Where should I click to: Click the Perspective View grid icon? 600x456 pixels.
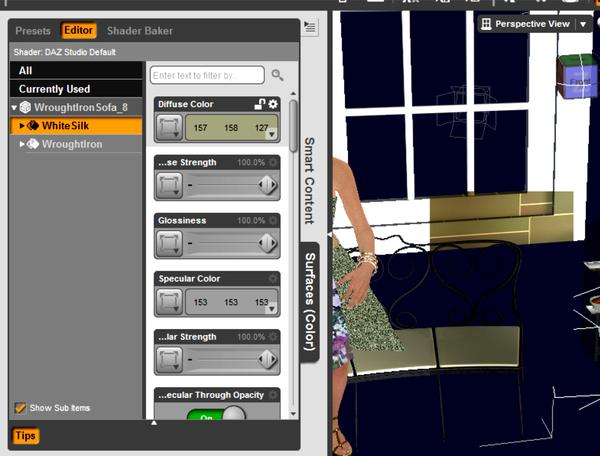pyautogui.click(x=486, y=24)
